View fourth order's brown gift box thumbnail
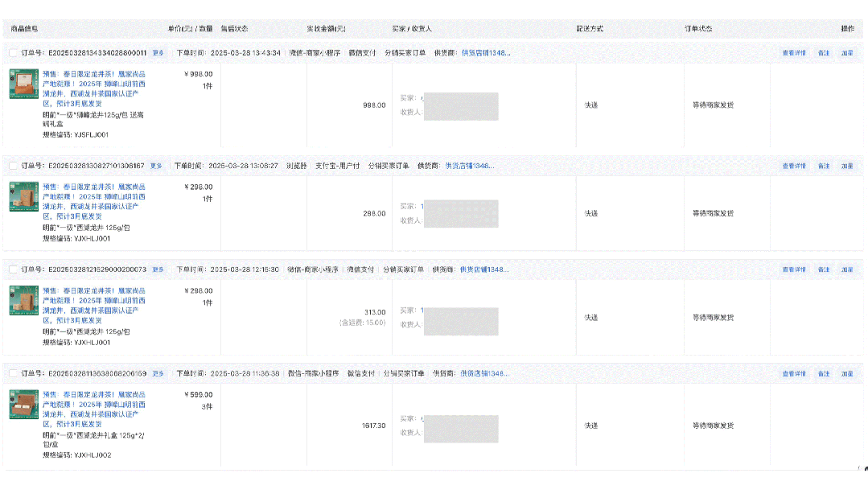868x502 pixels. coord(24,404)
